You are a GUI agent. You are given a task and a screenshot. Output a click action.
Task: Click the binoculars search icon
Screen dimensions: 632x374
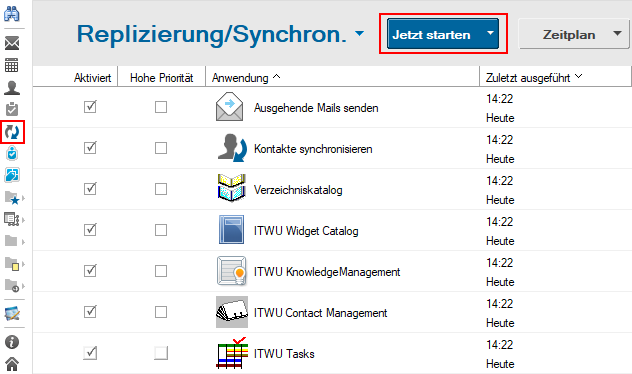point(12,14)
